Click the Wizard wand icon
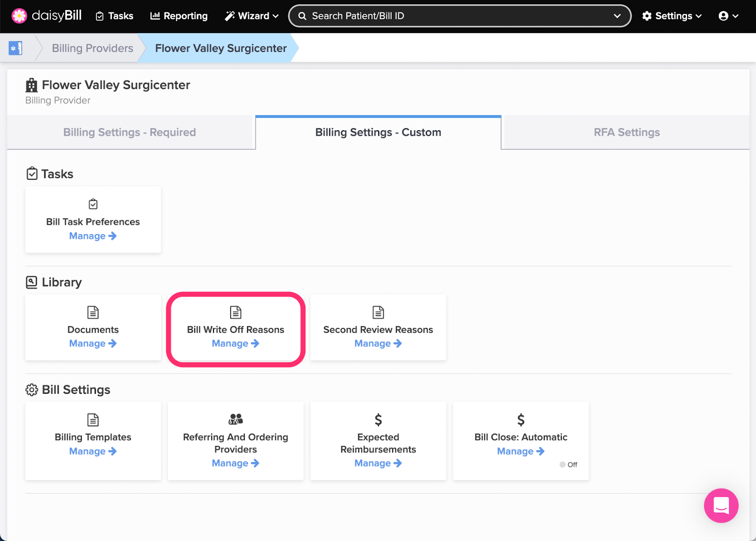 pyautogui.click(x=230, y=16)
